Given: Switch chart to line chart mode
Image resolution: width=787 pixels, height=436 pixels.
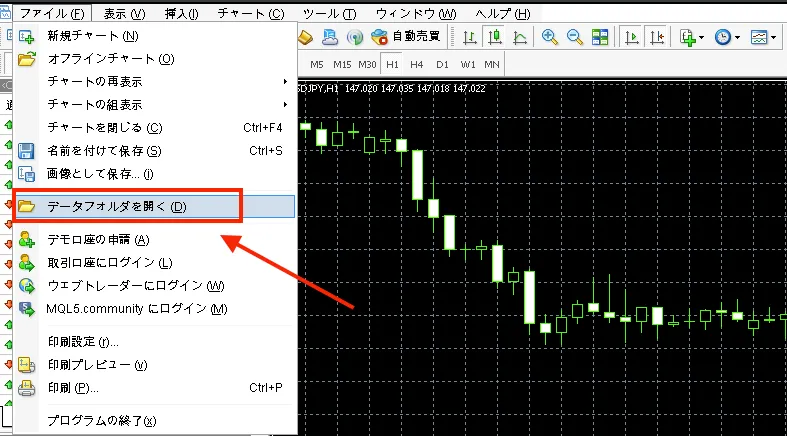Looking at the screenshot, I should (x=520, y=37).
